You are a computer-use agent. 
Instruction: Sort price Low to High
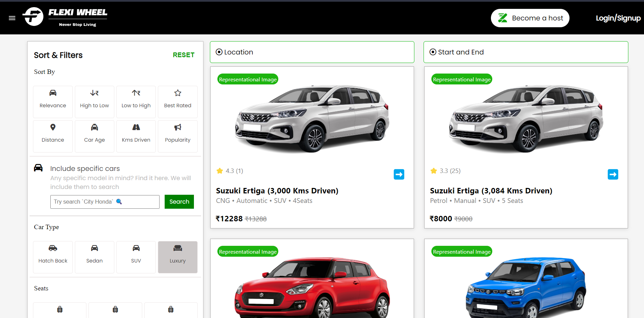[x=136, y=102]
